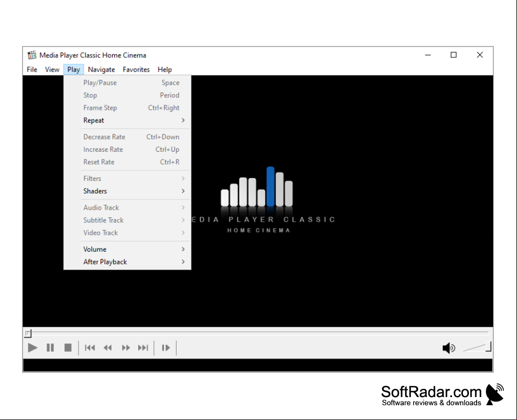This screenshot has height=420, width=517.
Task: Expand the Subtitle Track submenu
Action: 127,220
